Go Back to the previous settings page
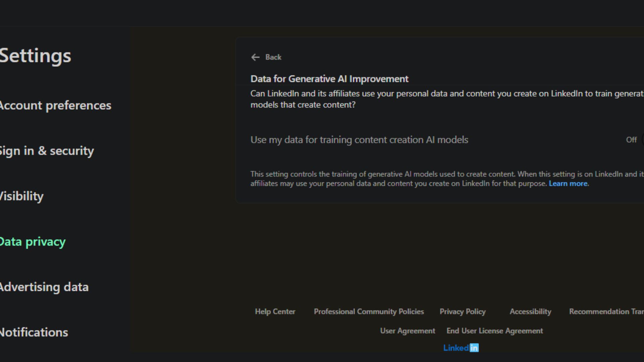644x362 pixels. pos(266,57)
